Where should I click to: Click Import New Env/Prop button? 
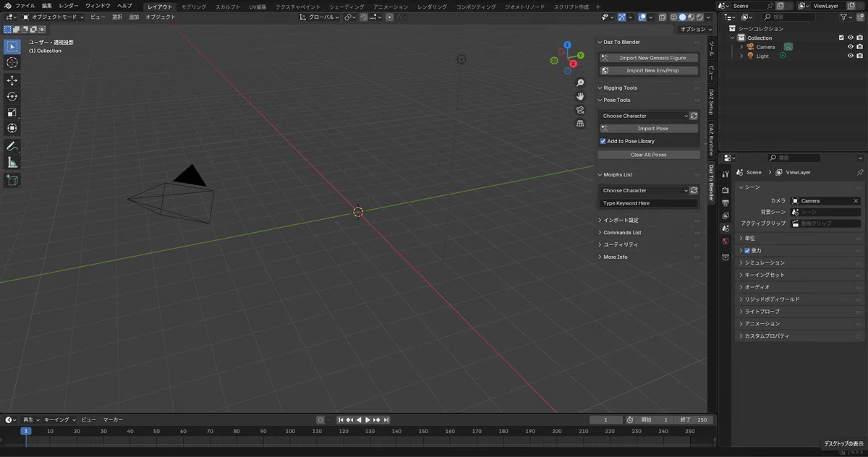click(x=649, y=71)
